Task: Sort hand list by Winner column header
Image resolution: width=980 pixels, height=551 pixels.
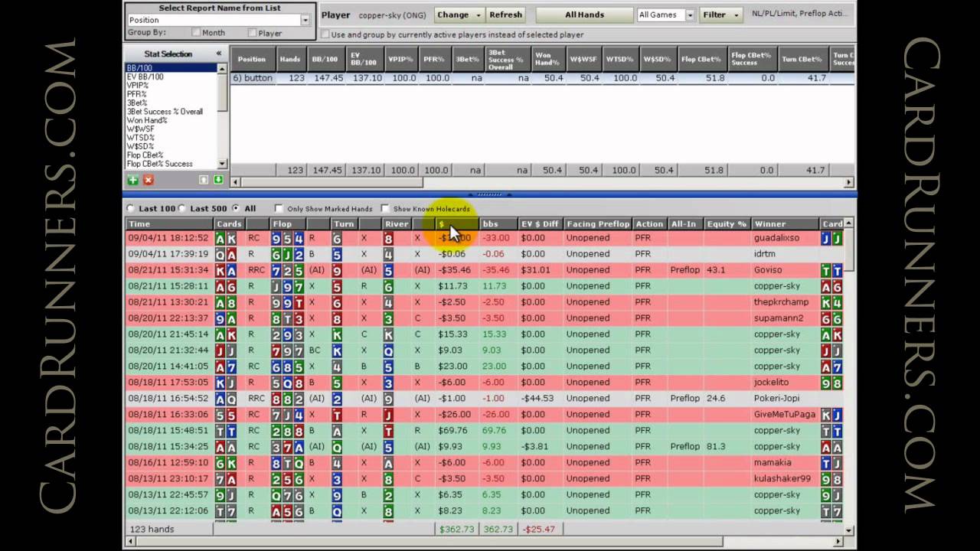Action: pos(785,224)
